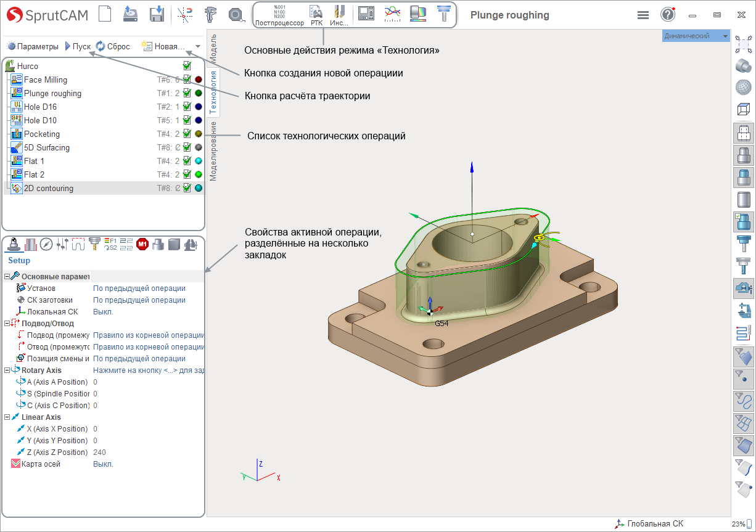
Task: Click the Z (Axis Z Position) value 240
Action: coord(99,452)
